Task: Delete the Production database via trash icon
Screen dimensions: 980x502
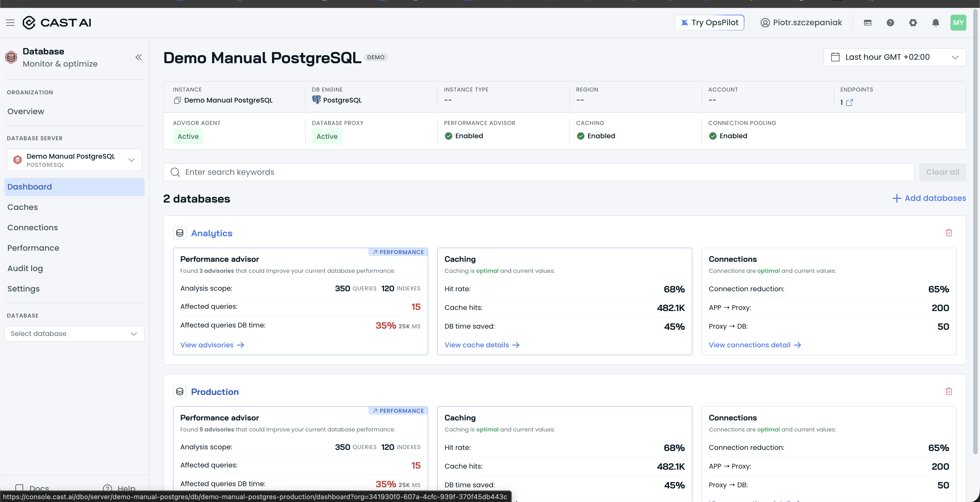Action: point(949,392)
